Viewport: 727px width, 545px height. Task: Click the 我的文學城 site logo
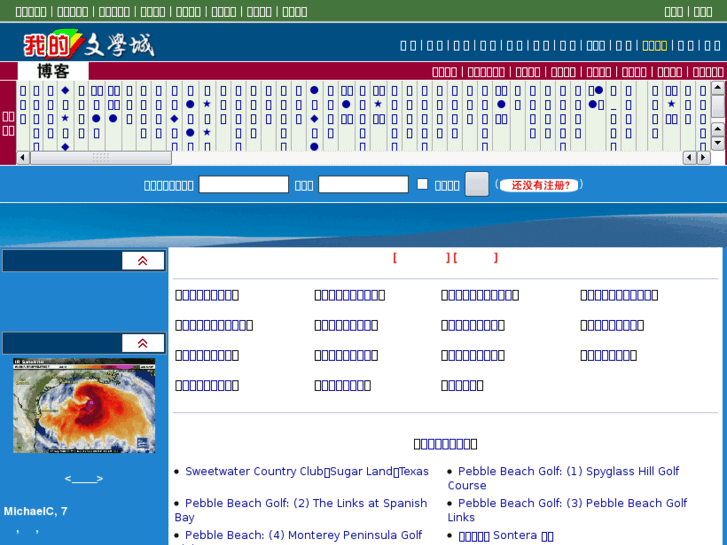[x=88, y=44]
